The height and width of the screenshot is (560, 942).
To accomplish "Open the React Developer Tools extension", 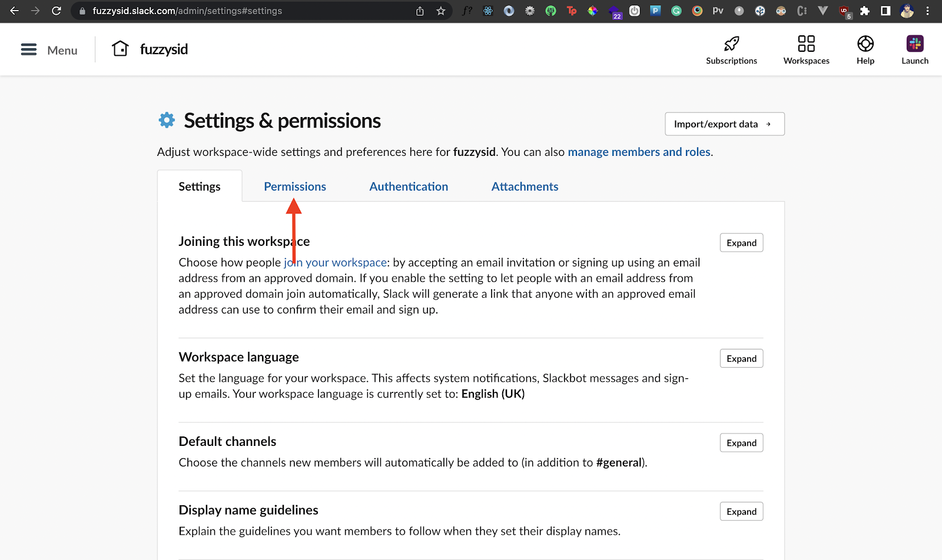I will click(x=488, y=11).
